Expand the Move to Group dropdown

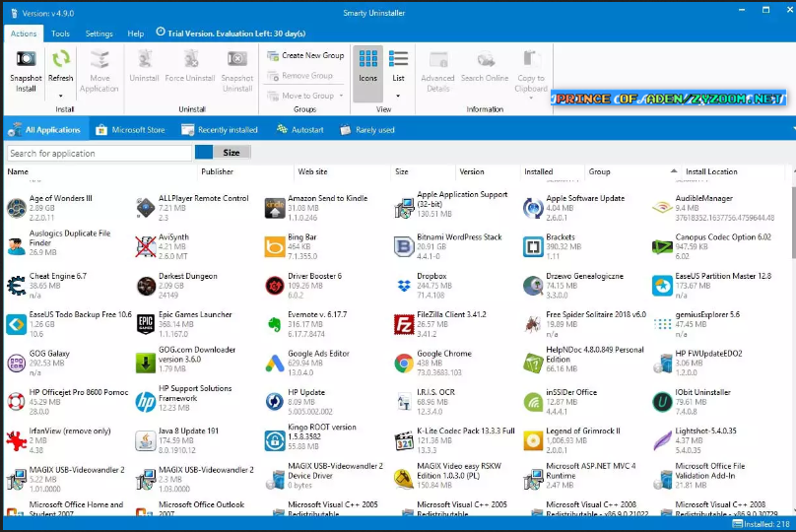[x=341, y=96]
